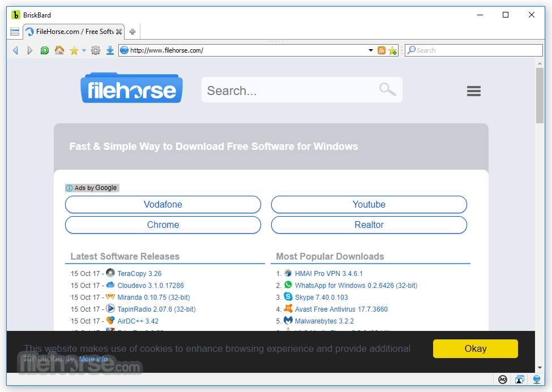
Task: Open a new tab with plus icon
Action: pyautogui.click(x=132, y=32)
